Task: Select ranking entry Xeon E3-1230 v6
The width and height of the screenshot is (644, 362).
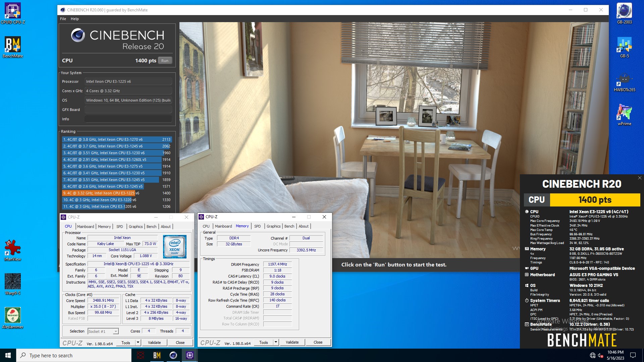Action: click(117, 153)
